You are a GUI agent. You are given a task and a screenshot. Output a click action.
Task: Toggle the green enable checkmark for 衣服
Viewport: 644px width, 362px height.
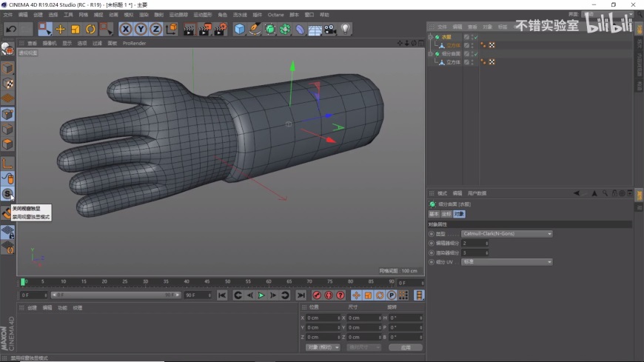(x=475, y=37)
